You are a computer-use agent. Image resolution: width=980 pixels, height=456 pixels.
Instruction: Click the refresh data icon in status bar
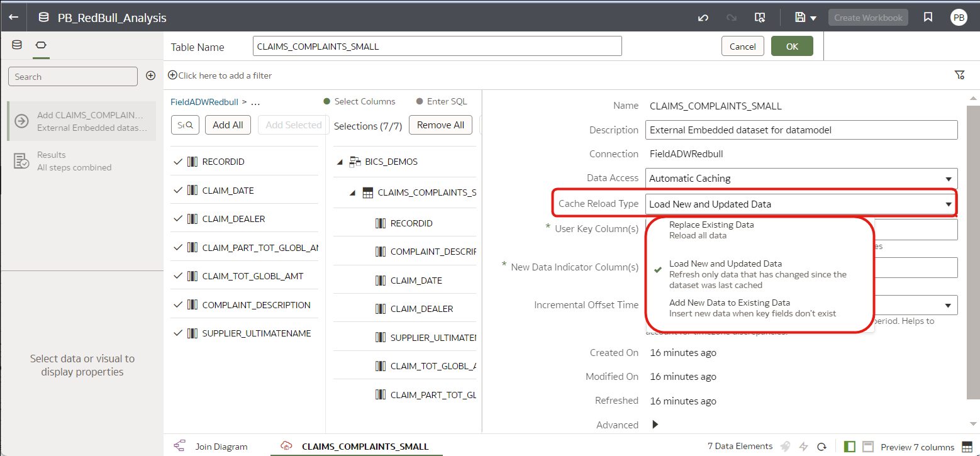click(x=821, y=447)
